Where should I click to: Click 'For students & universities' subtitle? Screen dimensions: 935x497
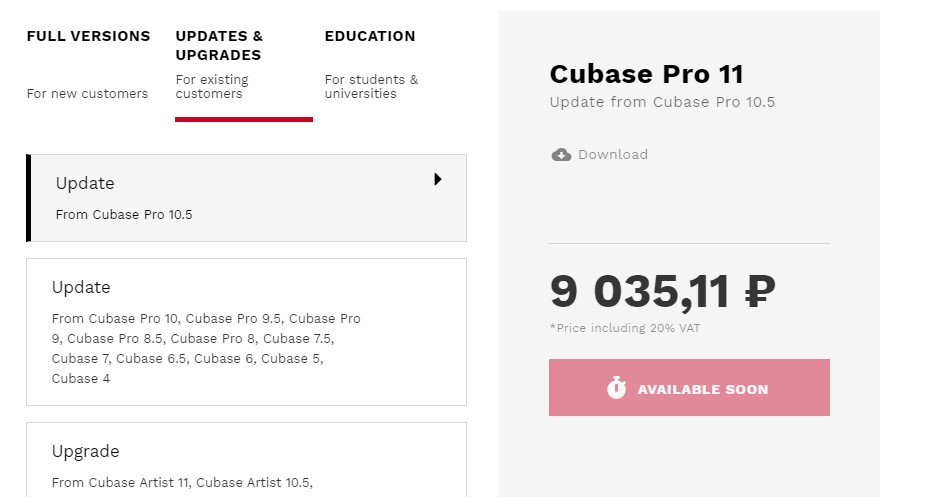[371, 87]
